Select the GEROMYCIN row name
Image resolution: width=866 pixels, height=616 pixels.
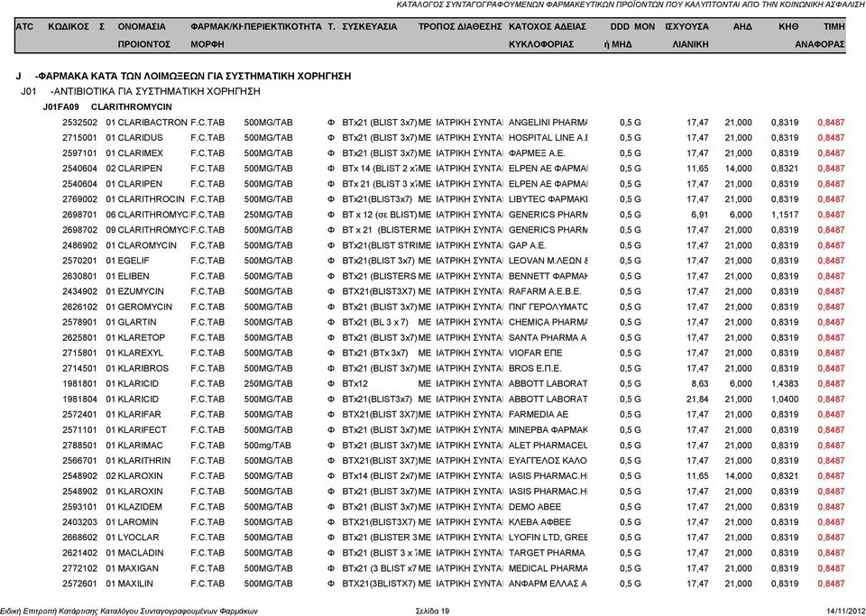pyautogui.click(x=144, y=307)
